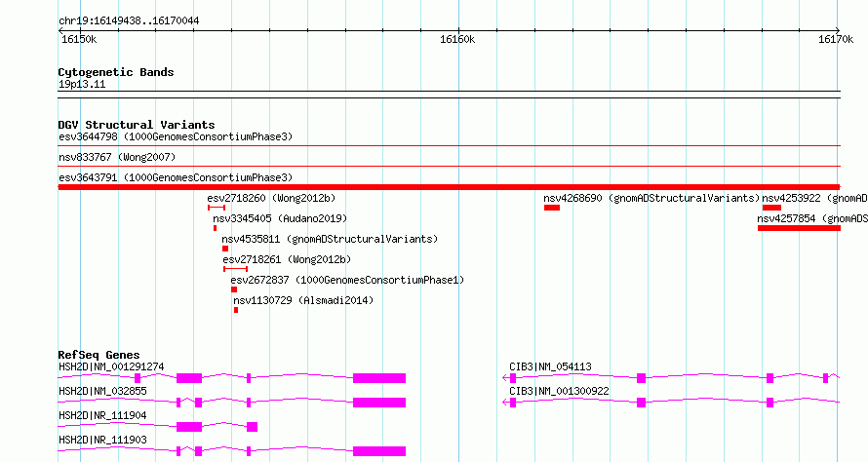Select red block under nsv4535811
The image size is (868, 462).
[225, 249]
